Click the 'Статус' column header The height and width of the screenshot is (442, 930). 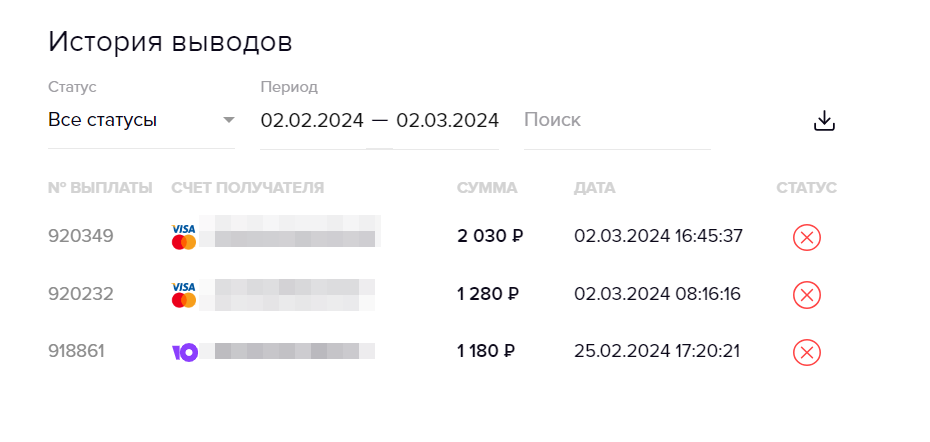coord(806,187)
